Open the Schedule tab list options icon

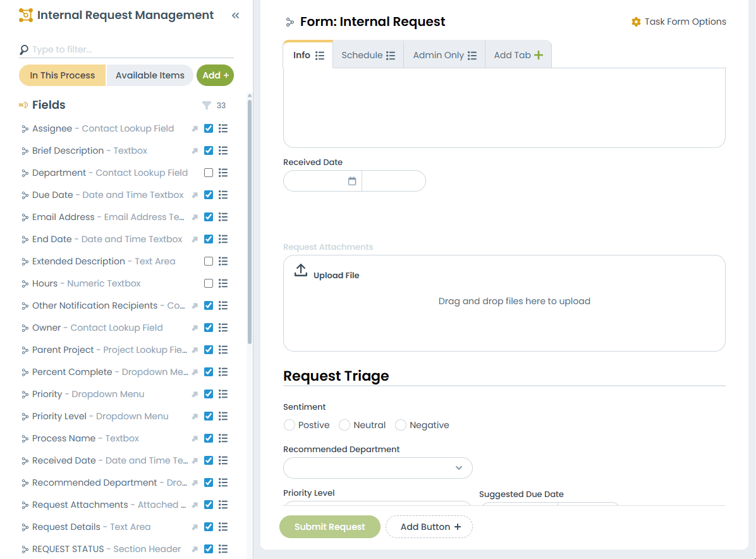pos(391,56)
